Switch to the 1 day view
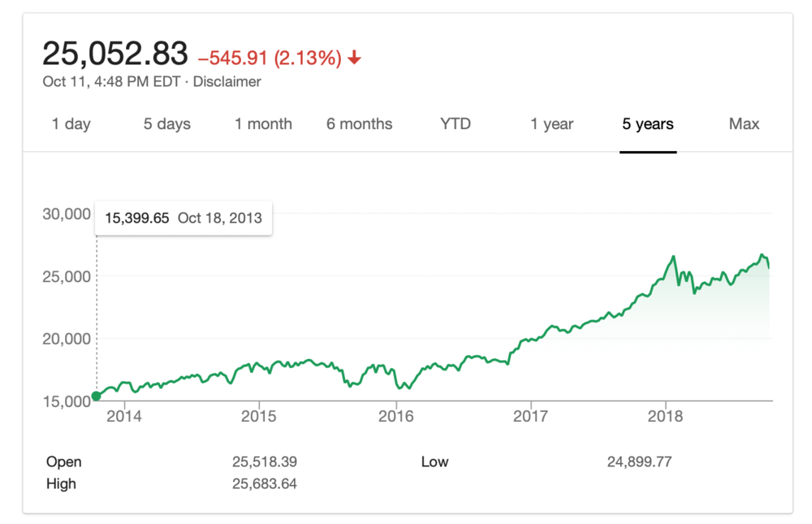Image resolution: width=812 pixels, height=524 pixels. (x=70, y=123)
